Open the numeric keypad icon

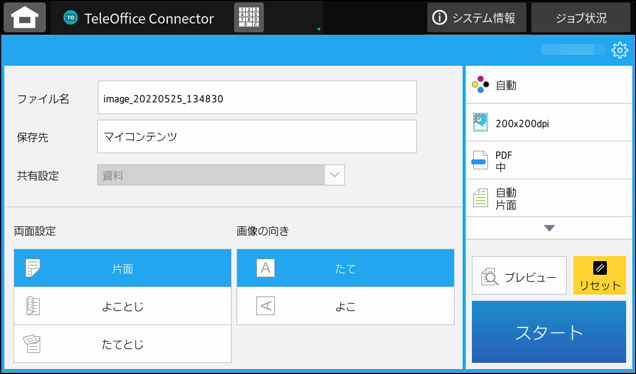[x=249, y=17]
